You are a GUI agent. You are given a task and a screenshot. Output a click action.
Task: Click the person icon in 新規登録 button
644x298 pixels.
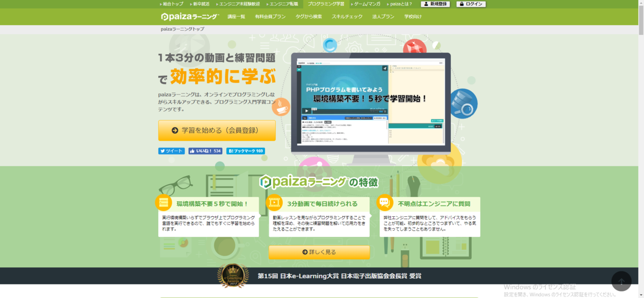click(x=426, y=4)
